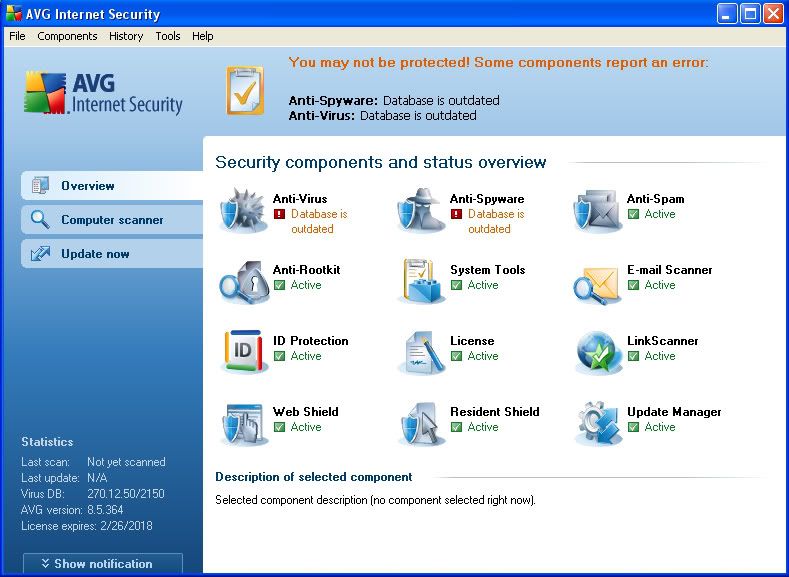
Task: Open the ID Protection icon
Action: (x=244, y=352)
